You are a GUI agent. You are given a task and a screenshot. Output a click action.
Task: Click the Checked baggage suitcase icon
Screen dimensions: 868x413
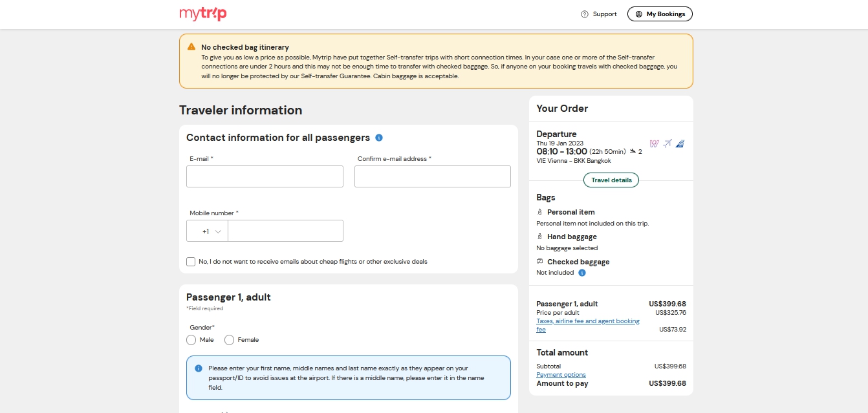click(540, 261)
